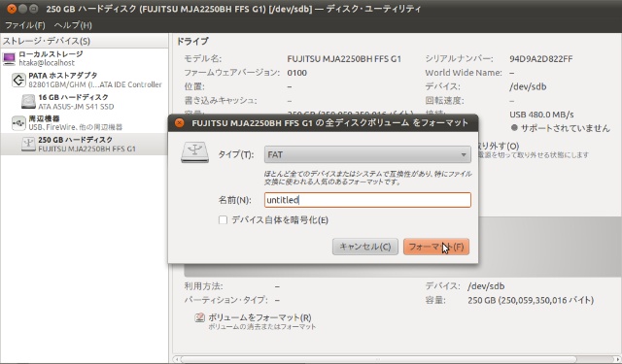This screenshot has height=364, width=622.
Task: Click the serial number 94D9A2D822FF
Action: click(541, 59)
